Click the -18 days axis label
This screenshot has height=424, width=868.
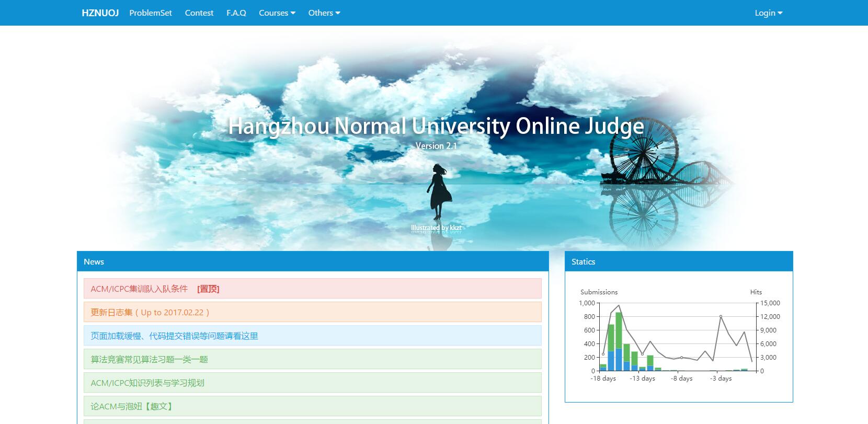tap(603, 378)
